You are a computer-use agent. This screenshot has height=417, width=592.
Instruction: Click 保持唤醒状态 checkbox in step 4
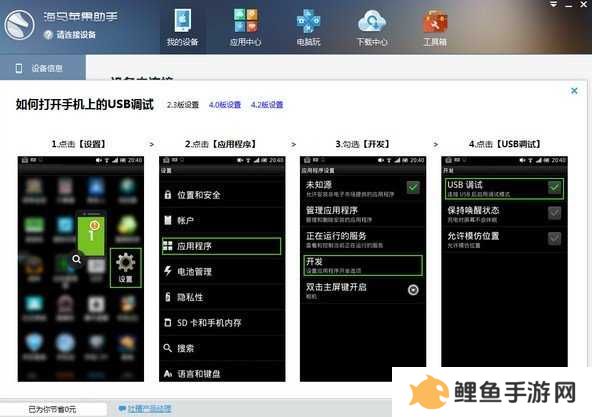[x=554, y=213]
